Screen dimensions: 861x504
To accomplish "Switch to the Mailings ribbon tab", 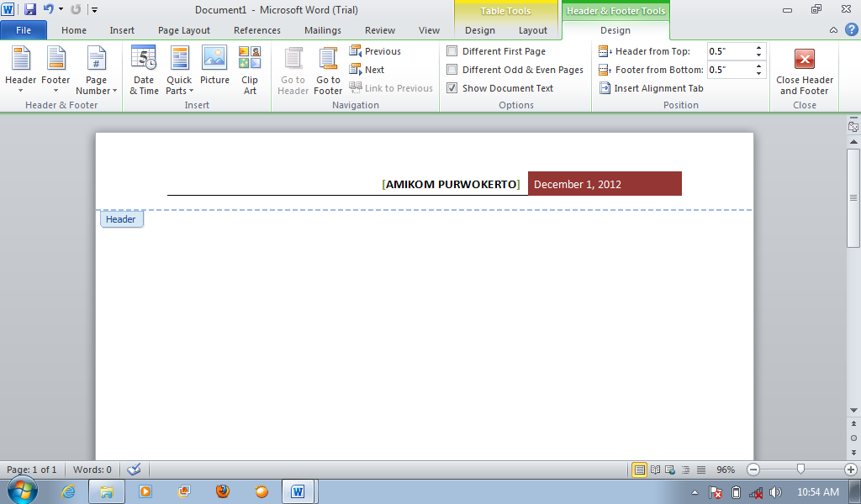I will (x=322, y=30).
